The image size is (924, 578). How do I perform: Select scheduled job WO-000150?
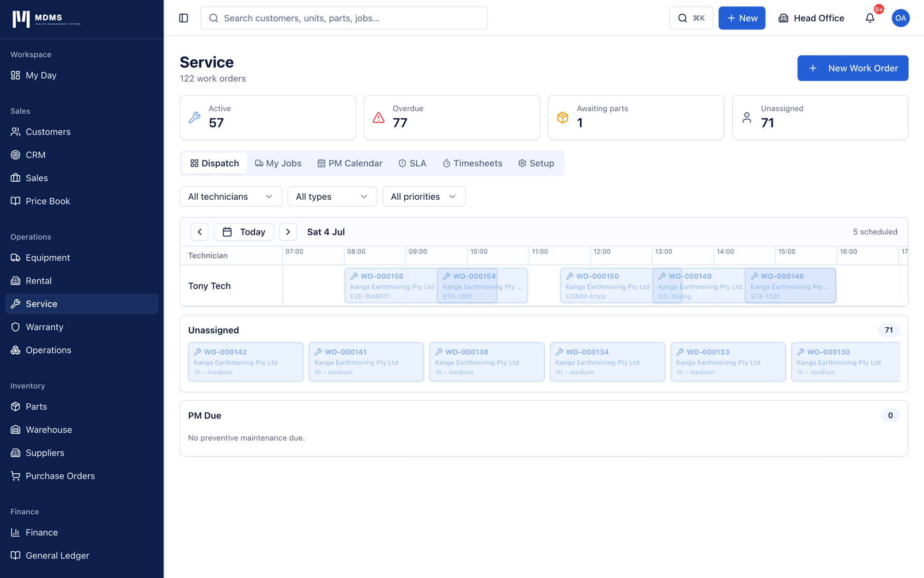coord(607,286)
